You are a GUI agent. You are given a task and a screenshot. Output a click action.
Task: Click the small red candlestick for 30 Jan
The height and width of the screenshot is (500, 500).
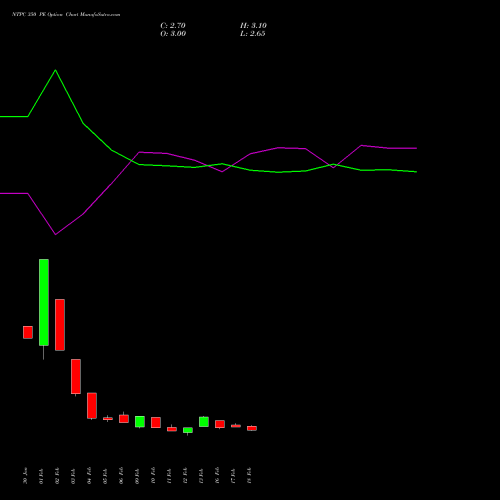click(x=28, y=332)
